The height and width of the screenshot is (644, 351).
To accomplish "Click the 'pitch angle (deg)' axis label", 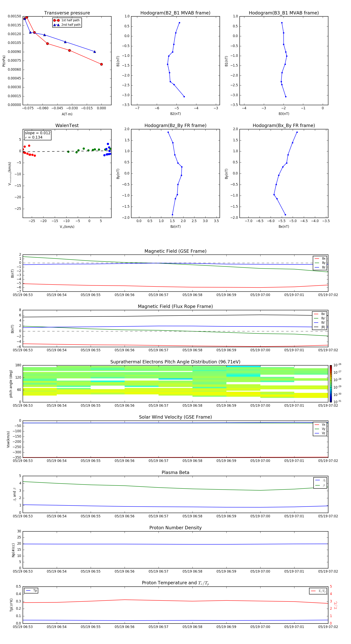I will tap(11, 384).
